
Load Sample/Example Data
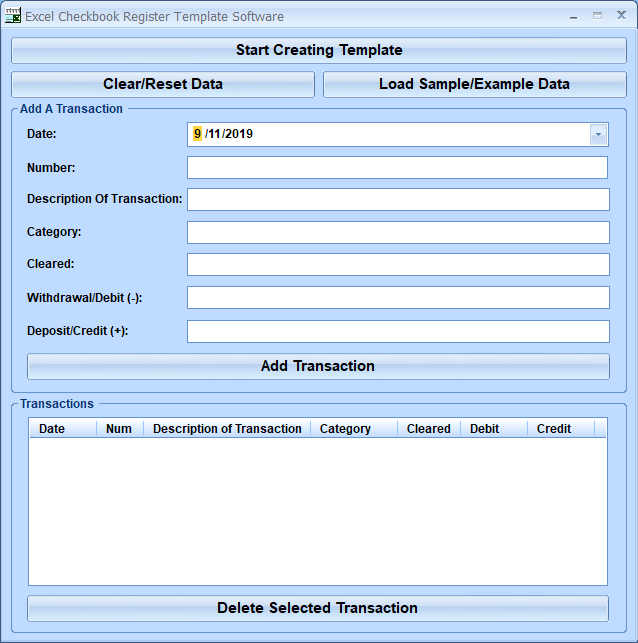(474, 84)
